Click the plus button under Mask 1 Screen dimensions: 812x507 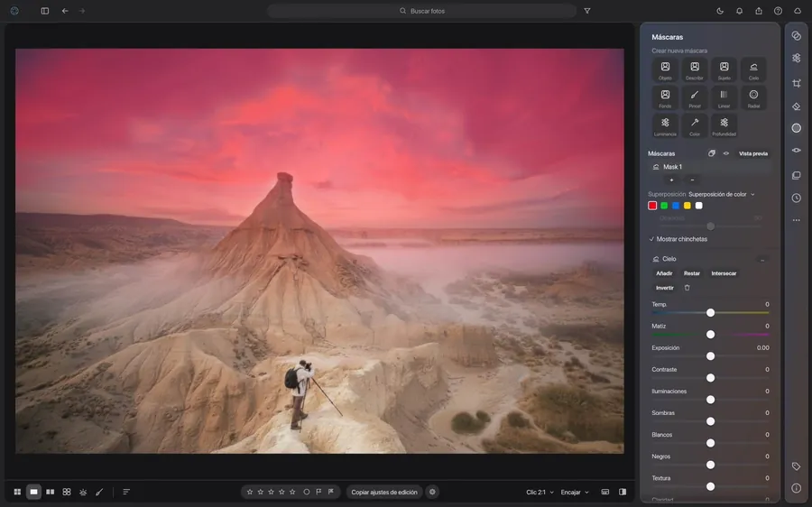point(671,180)
